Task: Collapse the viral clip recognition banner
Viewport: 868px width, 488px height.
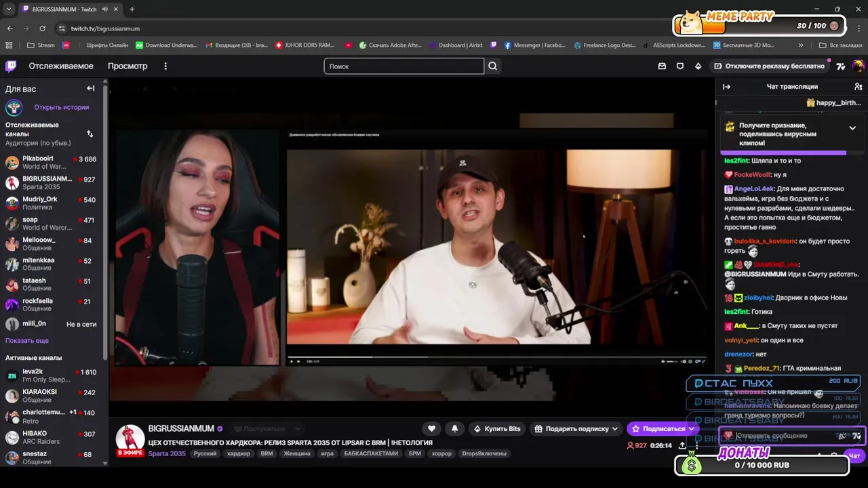Action: coord(852,127)
